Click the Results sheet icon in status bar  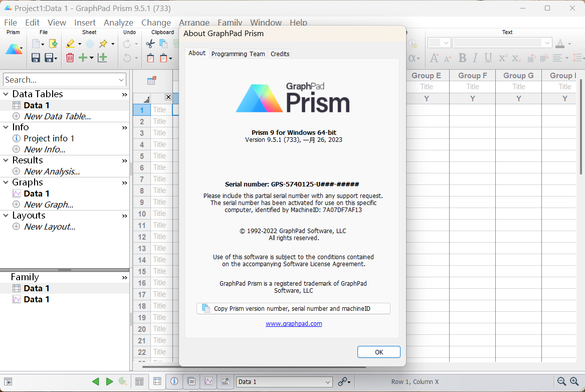click(191, 381)
